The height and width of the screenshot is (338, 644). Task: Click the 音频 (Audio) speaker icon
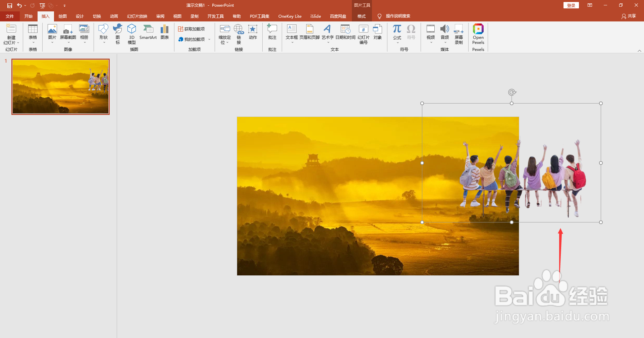(445, 29)
